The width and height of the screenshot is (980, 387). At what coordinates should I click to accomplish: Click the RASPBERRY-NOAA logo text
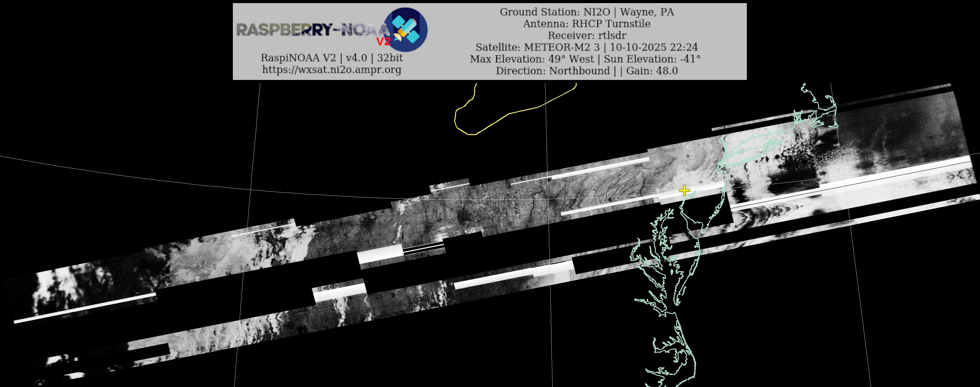coord(312,30)
